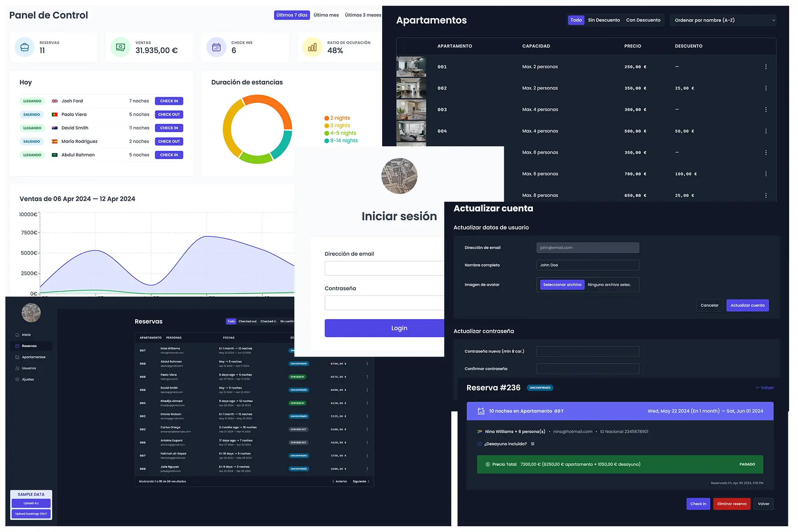Click the Check ins calendar stat icon
This screenshot has width=798, height=532.
click(x=216, y=47)
